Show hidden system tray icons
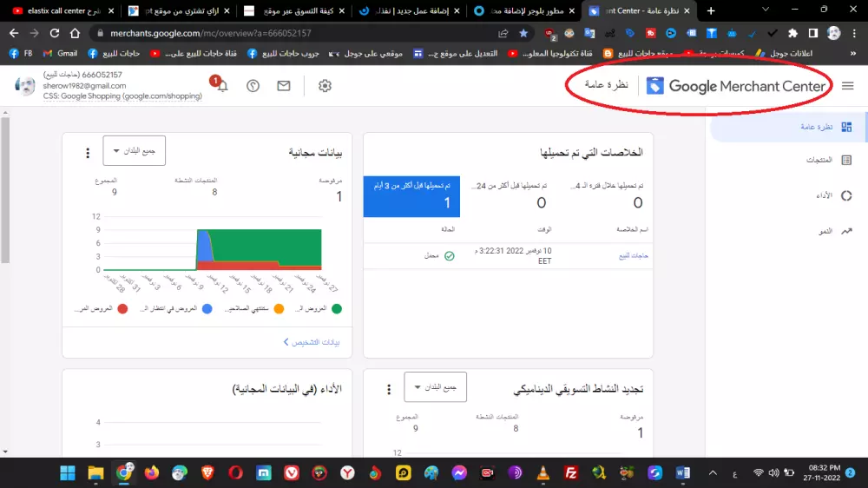 click(x=713, y=473)
